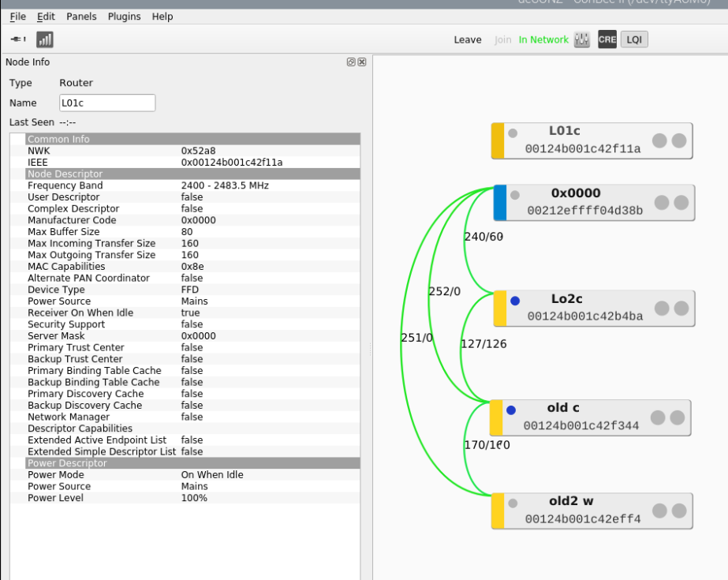This screenshot has height=580, width=728.
Task: Click second endpoint circle on 0x0000 node
Action: click(x=681, y=203)
